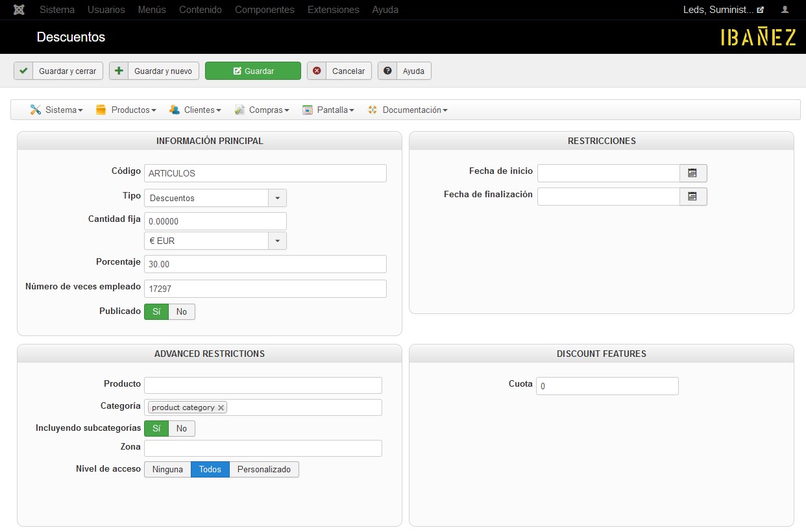Click the Compras cart icon

(239, 110)
